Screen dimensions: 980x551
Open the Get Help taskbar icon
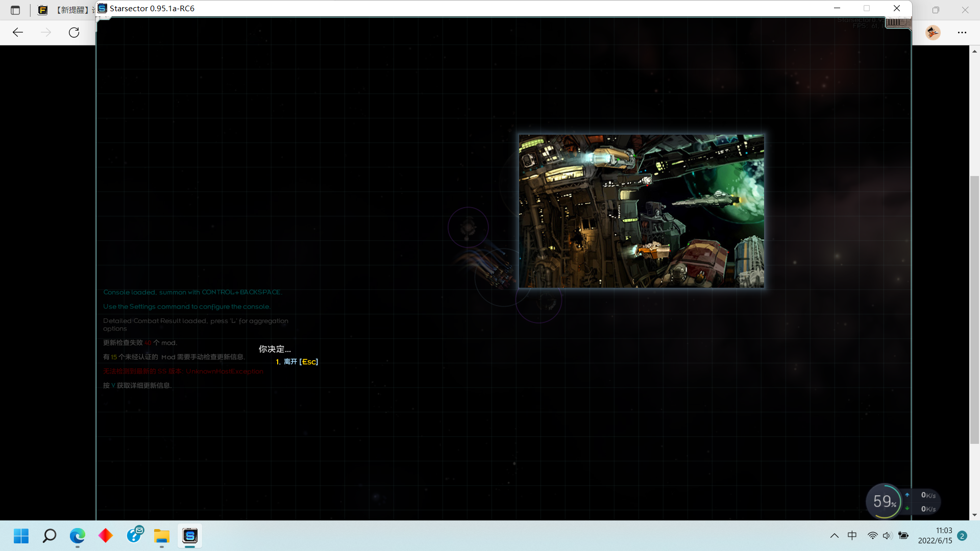tap(135, 535)
